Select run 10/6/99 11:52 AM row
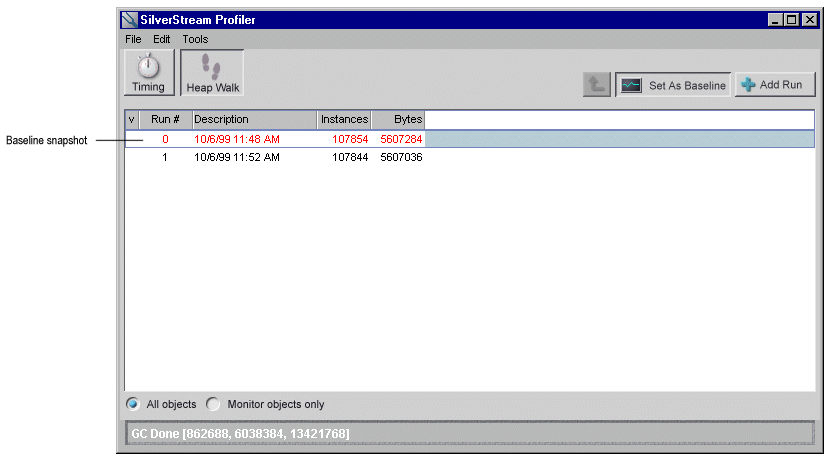The width and height of the screenshot is (830, 460). point(470,157)
